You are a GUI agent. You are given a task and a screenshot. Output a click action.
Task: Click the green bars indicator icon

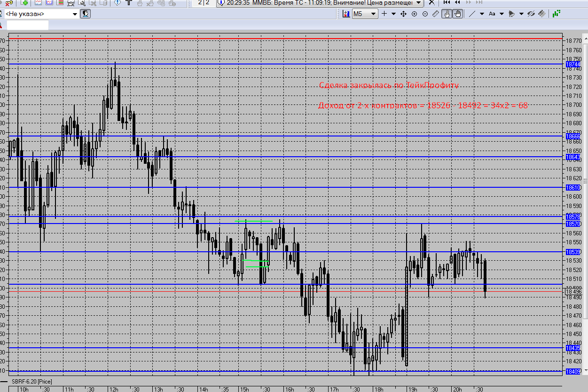click(x=557, y=14)
